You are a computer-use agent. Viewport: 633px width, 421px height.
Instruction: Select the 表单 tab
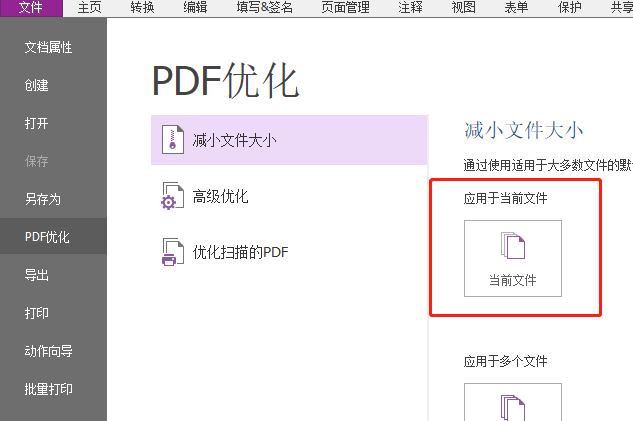coord(516,7)
